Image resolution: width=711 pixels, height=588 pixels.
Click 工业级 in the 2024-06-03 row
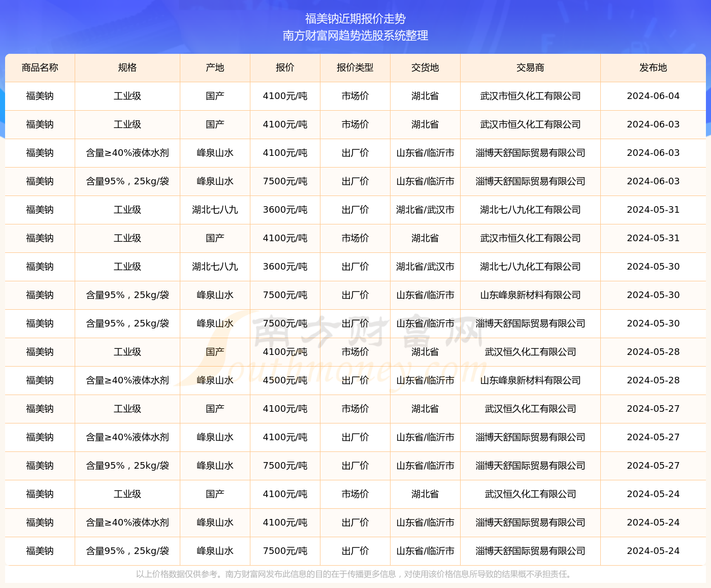click(x=127, y=124)
